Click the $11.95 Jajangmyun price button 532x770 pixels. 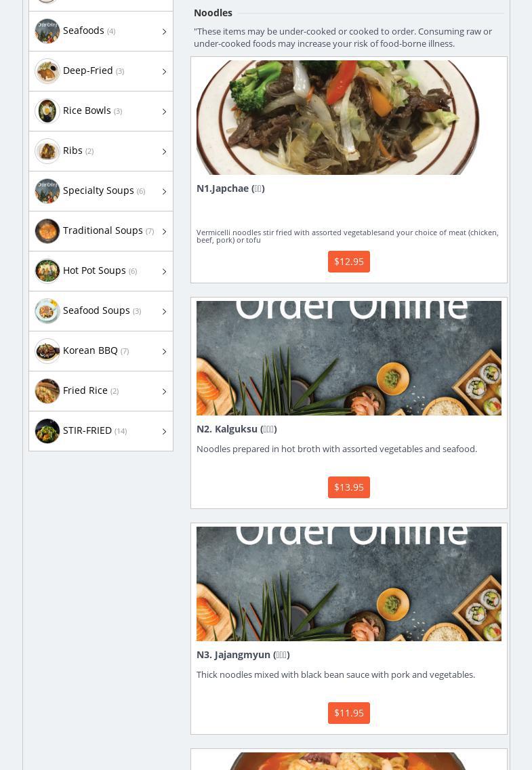pyautogui.click(x=349, y=713)
